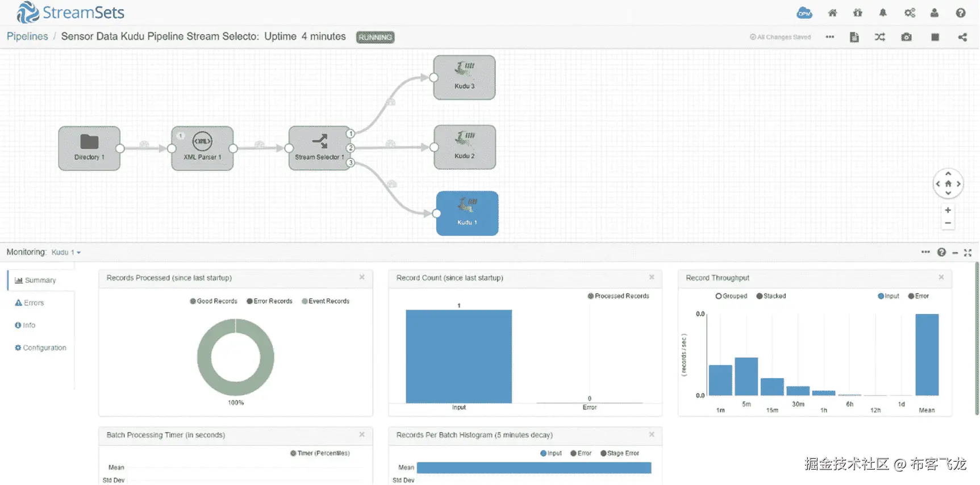
Task: Zoom in the pipeline canvas
Action: tap(948, 210)
